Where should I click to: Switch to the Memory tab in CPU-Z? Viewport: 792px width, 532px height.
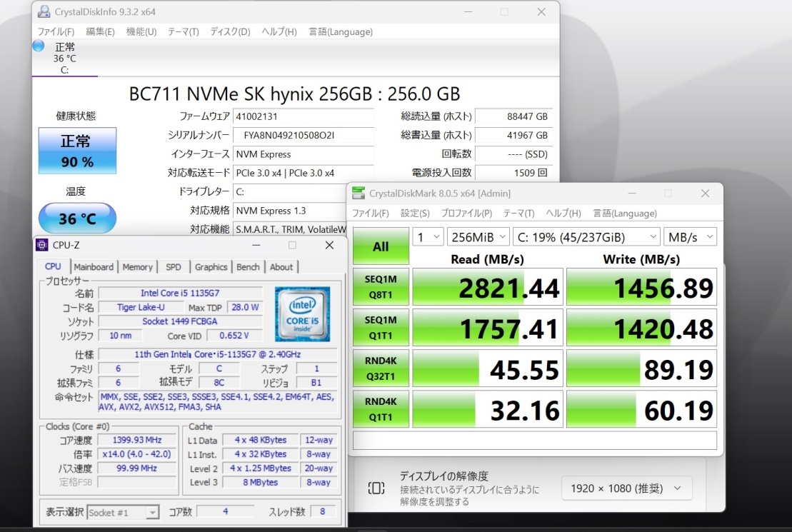[137, 267]
